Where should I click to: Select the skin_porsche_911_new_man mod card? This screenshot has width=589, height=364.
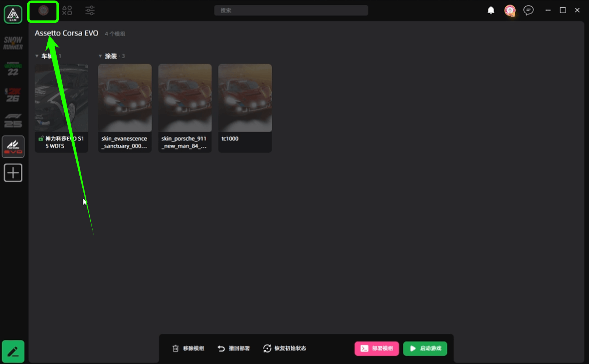point(185,108)
